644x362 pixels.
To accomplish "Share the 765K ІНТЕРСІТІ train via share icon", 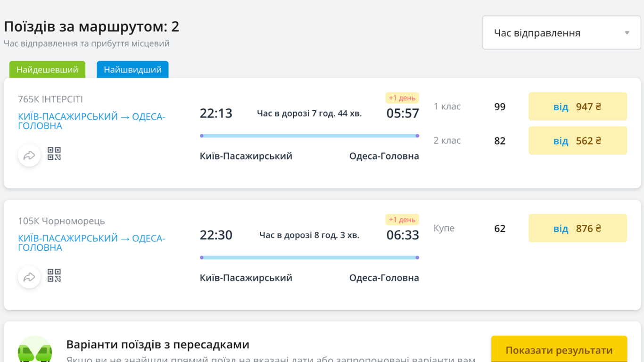I will pos(29,155).
